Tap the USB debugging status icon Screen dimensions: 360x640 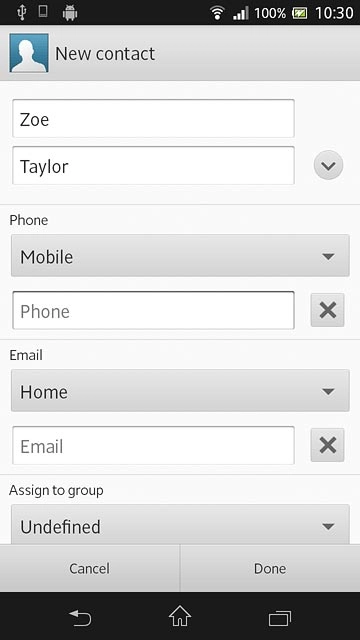click(22, 13)
